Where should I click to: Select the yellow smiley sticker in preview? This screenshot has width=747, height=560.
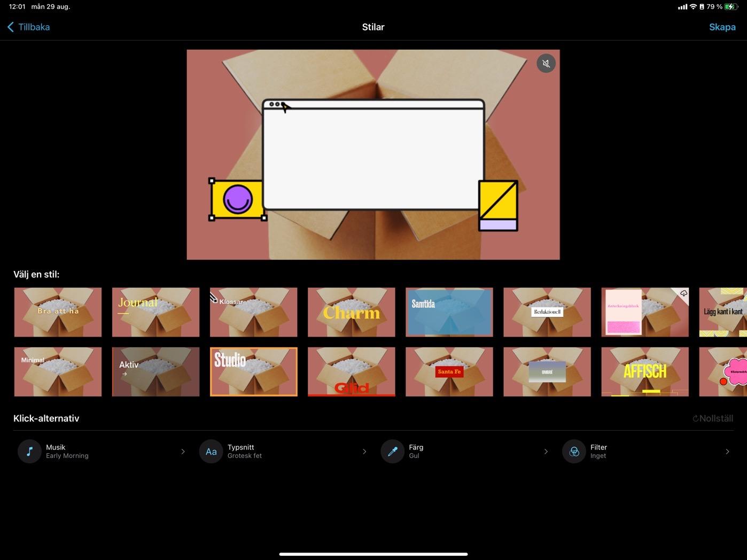click(238, 199)
